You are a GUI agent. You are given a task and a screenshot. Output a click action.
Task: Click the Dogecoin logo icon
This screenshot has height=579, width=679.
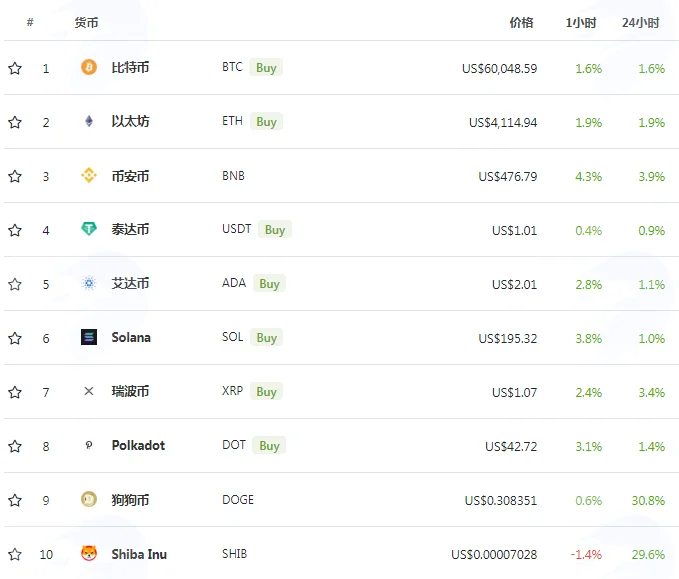[89, 499]
